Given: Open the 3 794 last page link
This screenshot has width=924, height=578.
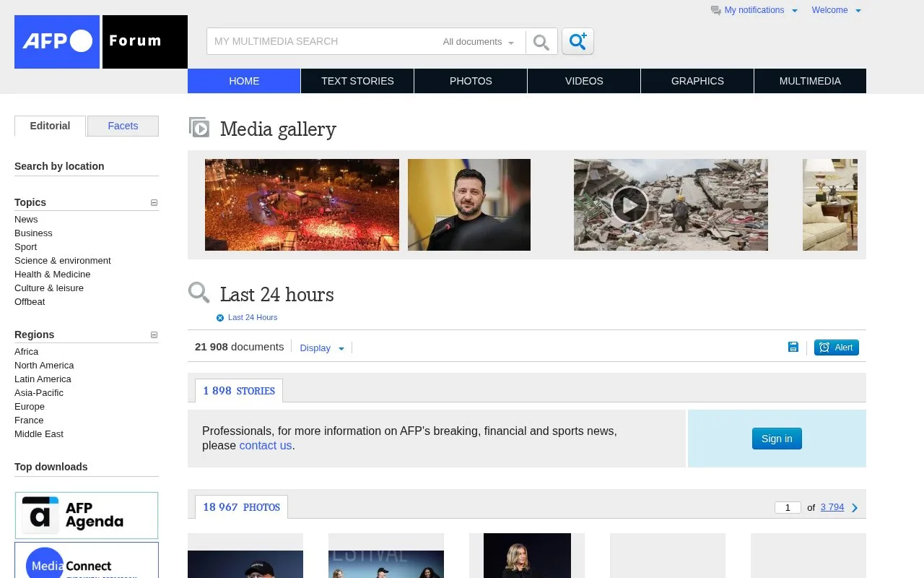Looking at the screenshot, I should coord(832,507).
